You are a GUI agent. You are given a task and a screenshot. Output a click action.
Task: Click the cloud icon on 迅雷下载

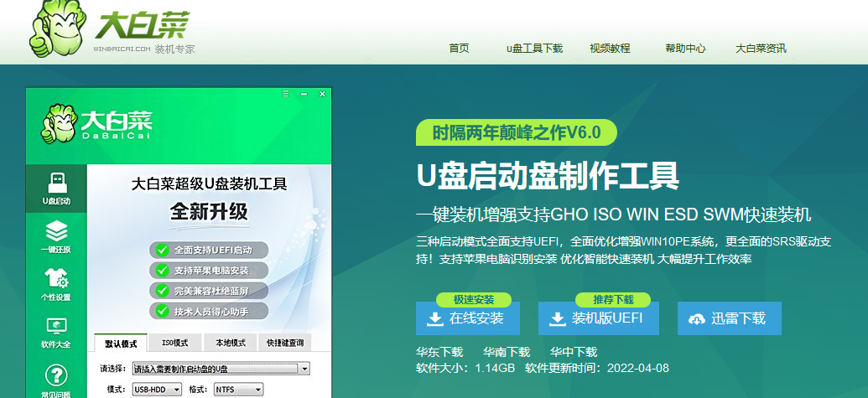click(x=696, y=319)
